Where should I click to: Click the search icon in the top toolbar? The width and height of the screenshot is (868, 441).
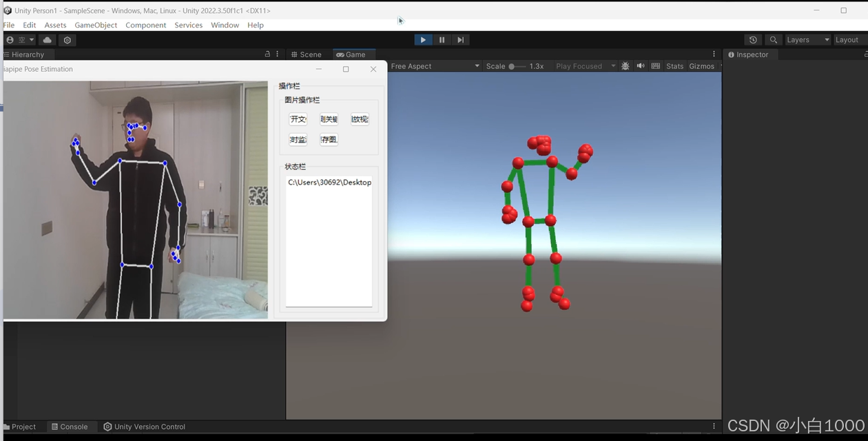773,39
